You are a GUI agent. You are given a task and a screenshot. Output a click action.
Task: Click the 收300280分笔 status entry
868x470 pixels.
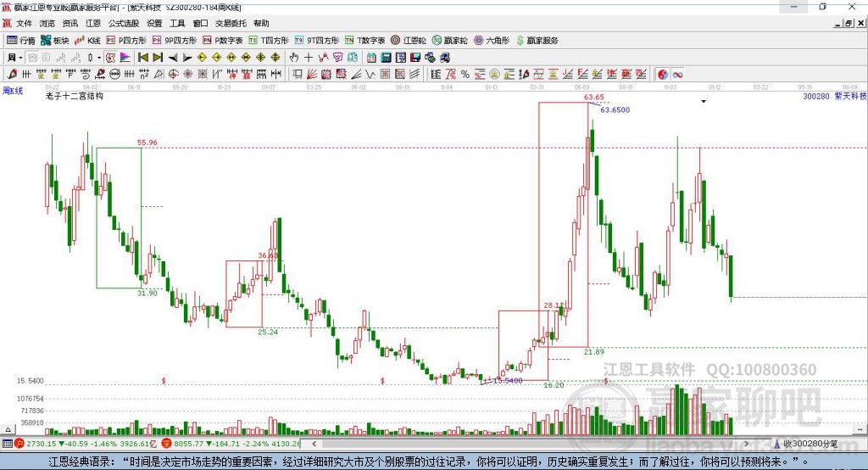[x=806, y=444]
